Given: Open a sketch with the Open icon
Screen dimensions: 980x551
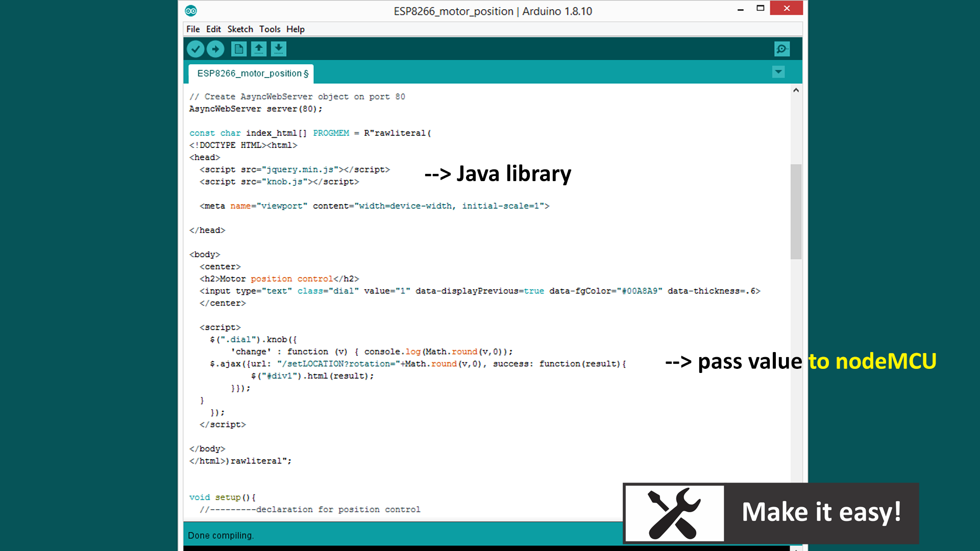Looking at the screenshot, I should 259,49.
